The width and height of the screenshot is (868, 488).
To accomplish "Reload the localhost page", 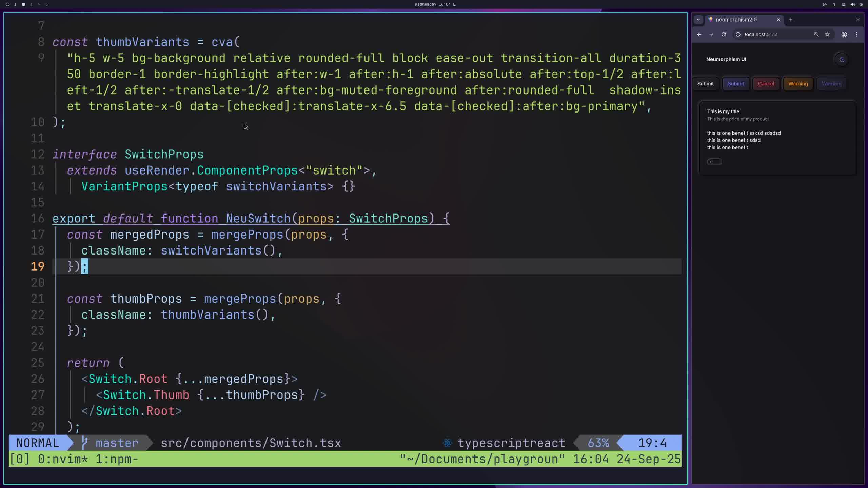I will (x=723, y=34).
